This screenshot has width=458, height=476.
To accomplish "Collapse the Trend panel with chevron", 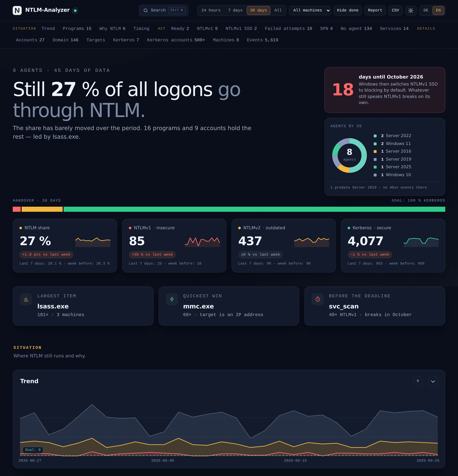I will coord(433,381).
